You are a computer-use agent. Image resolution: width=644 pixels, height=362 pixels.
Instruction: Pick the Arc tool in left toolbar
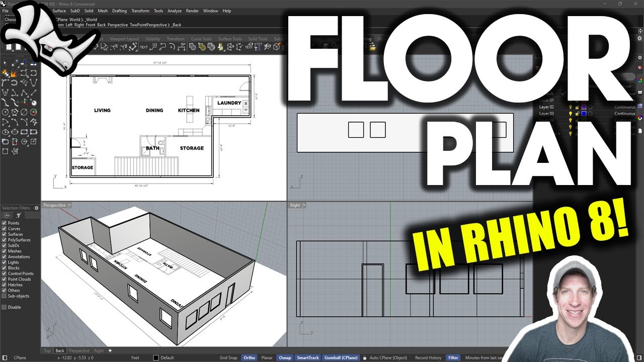(5, 122)
